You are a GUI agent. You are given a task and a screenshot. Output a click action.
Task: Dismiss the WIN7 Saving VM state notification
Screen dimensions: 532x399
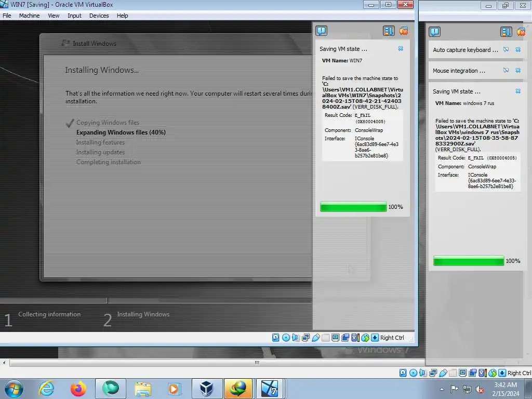[x=401, y=48]
